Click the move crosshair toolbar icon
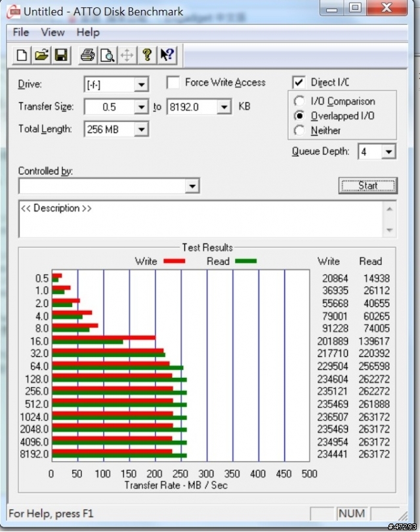The image size is (420, 532). tap(127, 54)
